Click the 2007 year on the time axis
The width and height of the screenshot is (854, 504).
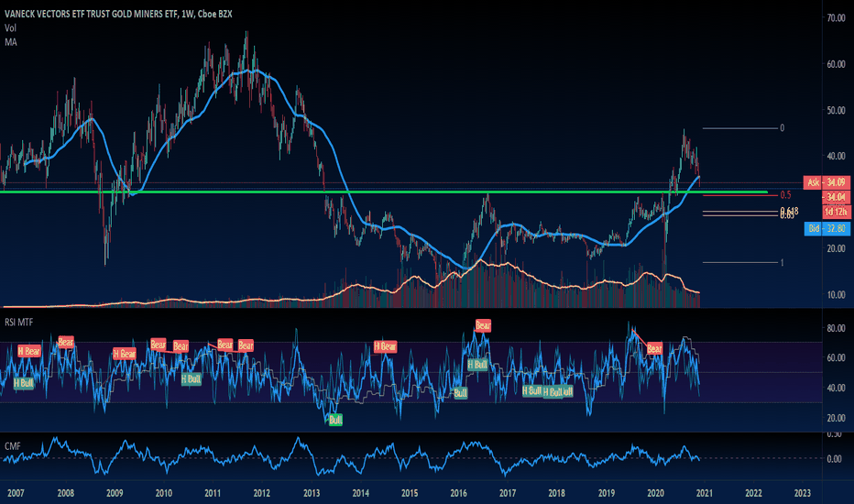16,493
